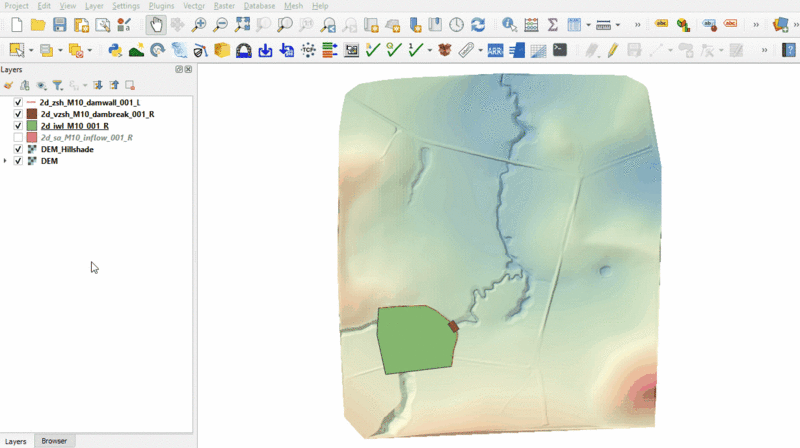Click the Identify Features tool
Viewport: 800px width, 448px height.
509,25
